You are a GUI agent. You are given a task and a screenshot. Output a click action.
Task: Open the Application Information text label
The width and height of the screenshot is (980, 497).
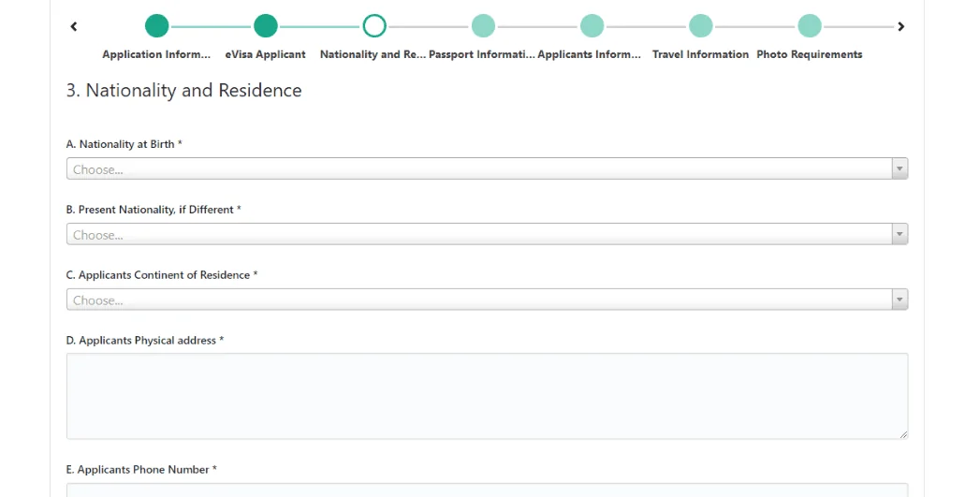tap(156, 54)
